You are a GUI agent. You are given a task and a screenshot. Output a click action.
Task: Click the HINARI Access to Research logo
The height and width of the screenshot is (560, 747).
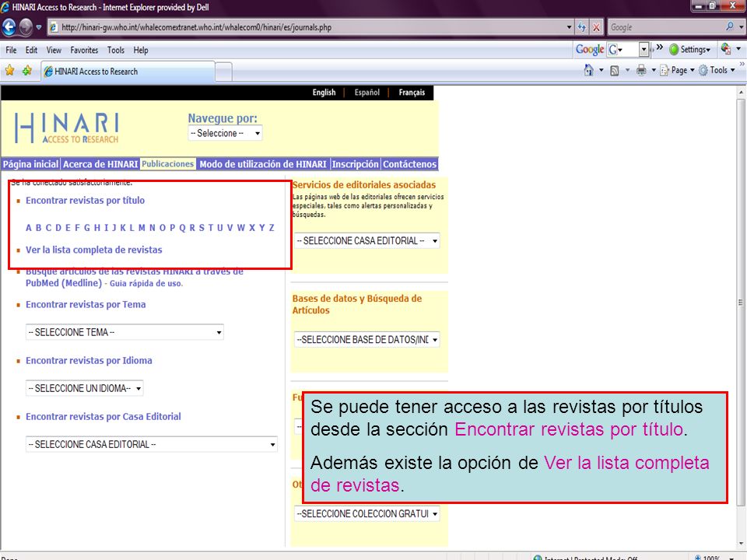pos(66,128)
